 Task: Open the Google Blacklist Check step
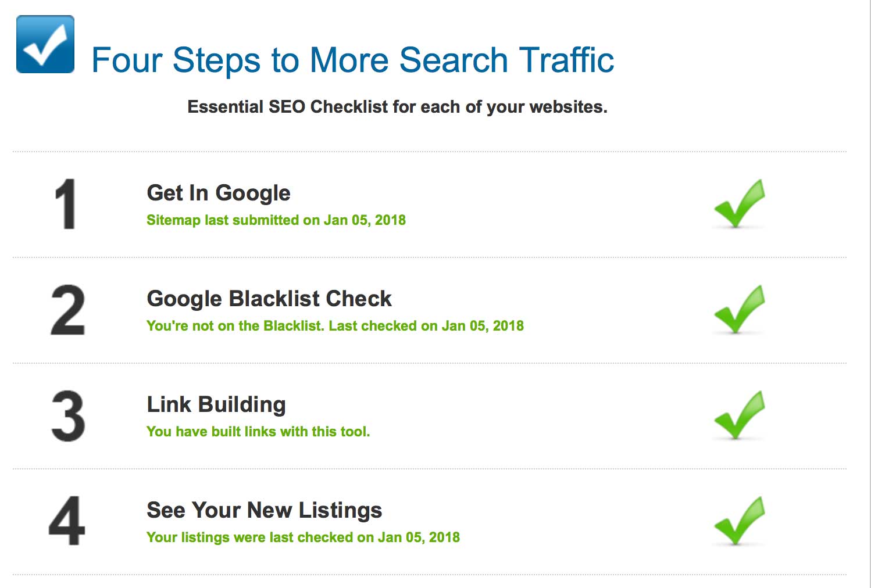(x=269, y=299)
